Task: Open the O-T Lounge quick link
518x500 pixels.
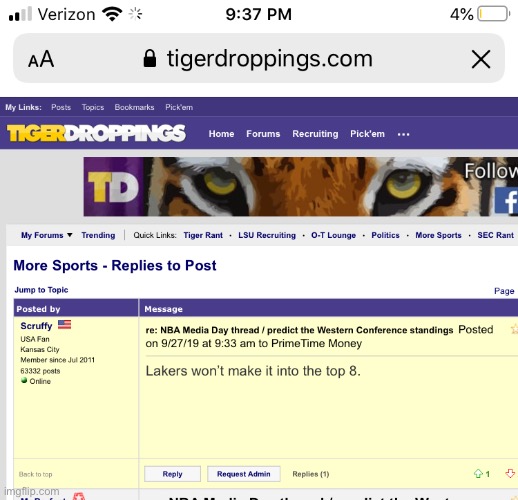Action: (333, 235)
